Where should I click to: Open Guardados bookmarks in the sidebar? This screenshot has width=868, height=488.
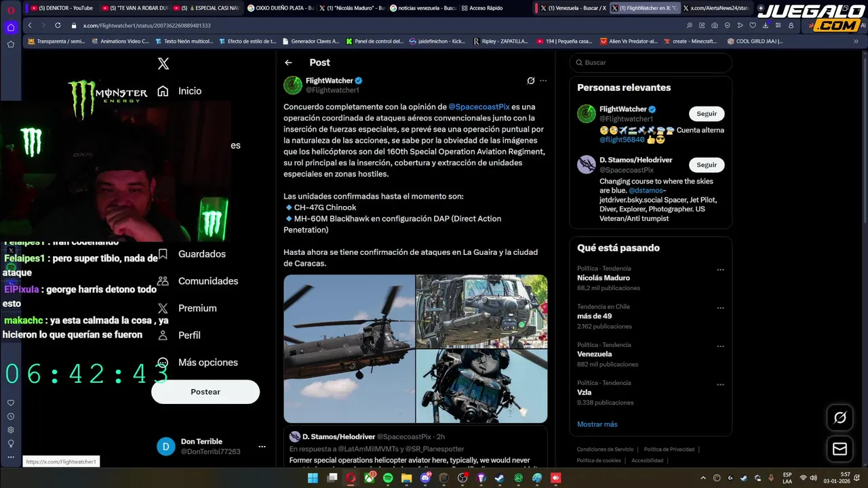[x=192, y=253]
